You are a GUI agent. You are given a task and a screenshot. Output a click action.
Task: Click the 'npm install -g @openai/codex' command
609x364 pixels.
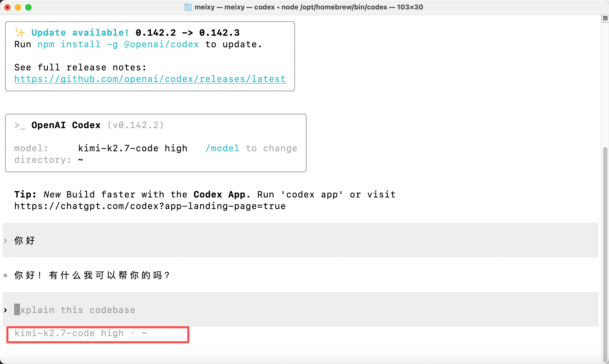118,44
